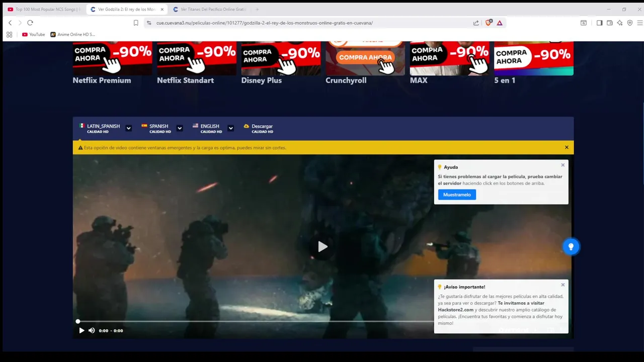The height and width of the screenshot is (362, 644).
Task: Click the Brave Rewards triangle icon
Action: click(x=500, y=23)
